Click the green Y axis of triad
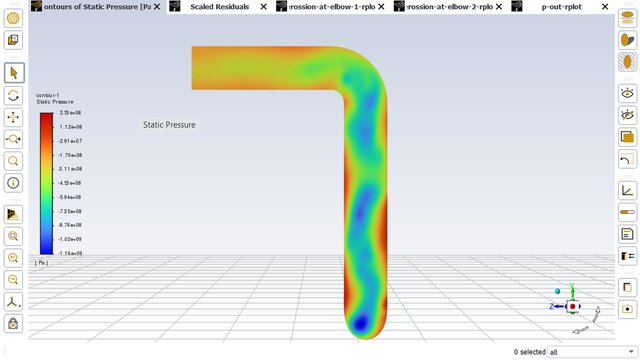 [x=572, y=291]
